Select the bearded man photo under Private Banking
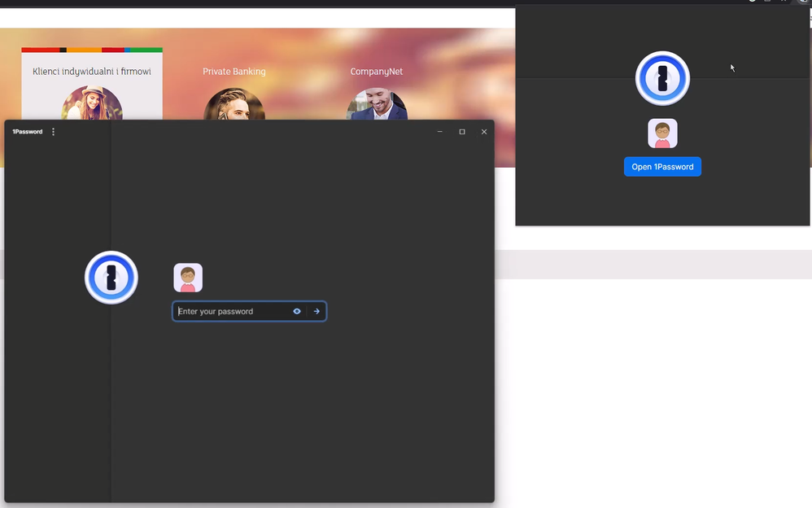Viewport: 812px width, 508px height. pyautogui.click(x=234, y=105)
